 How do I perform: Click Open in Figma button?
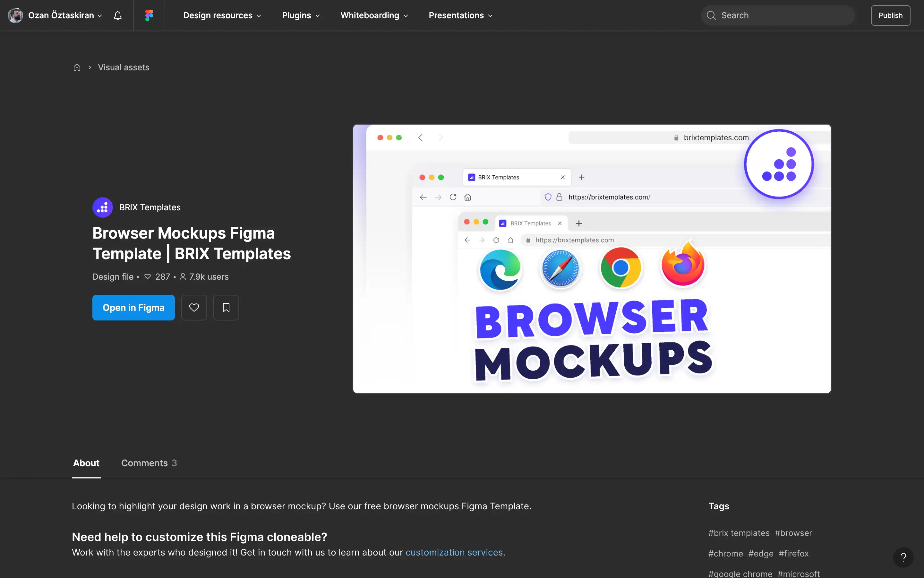133,307
